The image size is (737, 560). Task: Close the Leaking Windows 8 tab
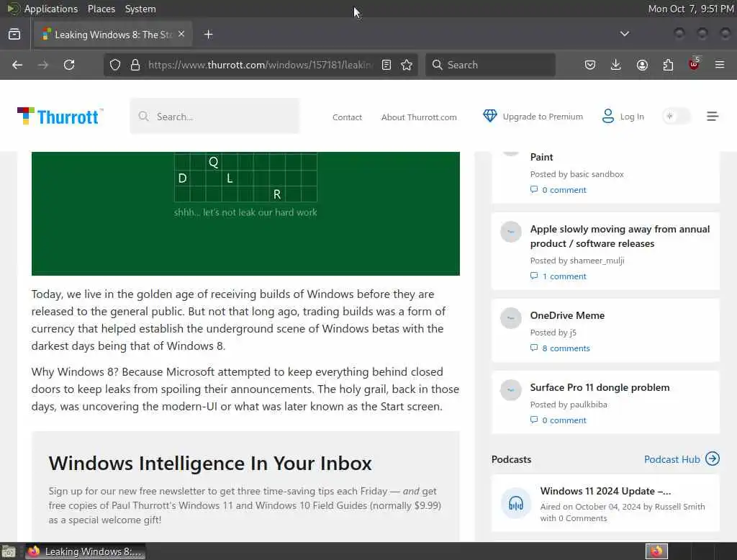pyautogui.click(x=181, y=34)
